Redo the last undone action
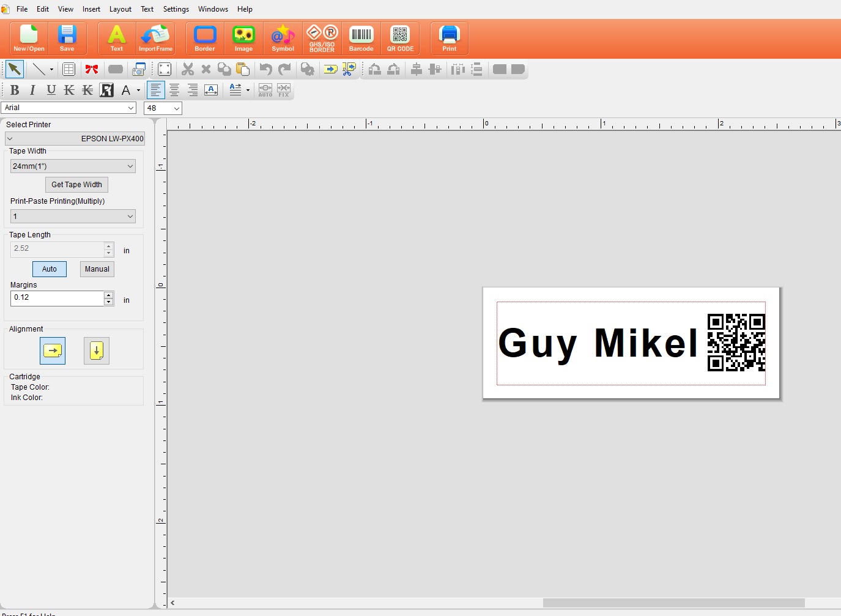This screenshot has width=841, height=616. [284, 70]
